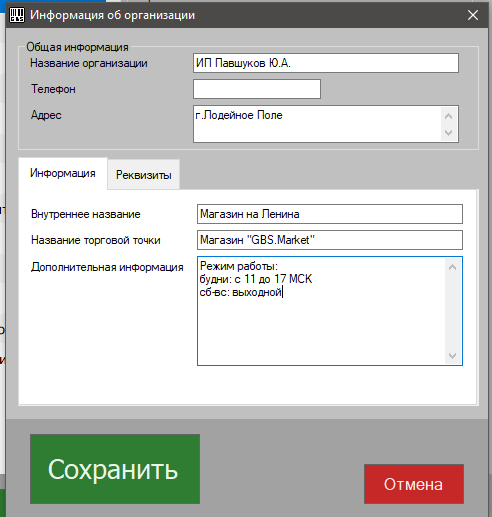Click additional info scroll up arrow

[452, 267]
